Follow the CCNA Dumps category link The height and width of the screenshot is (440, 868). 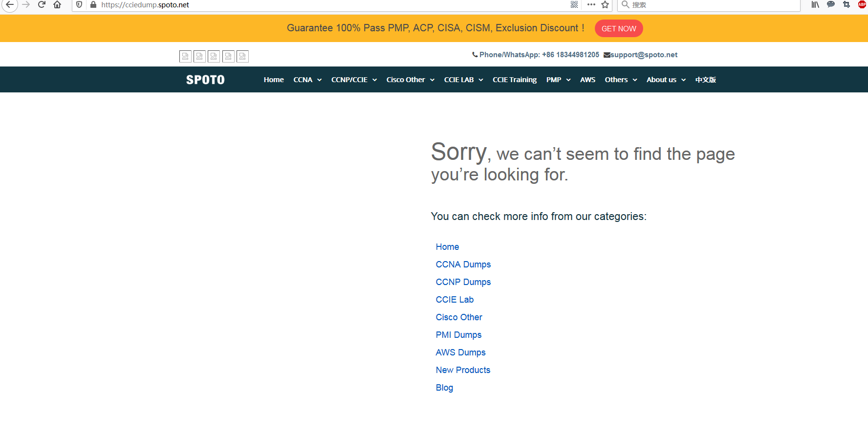[x=463, y=264]
